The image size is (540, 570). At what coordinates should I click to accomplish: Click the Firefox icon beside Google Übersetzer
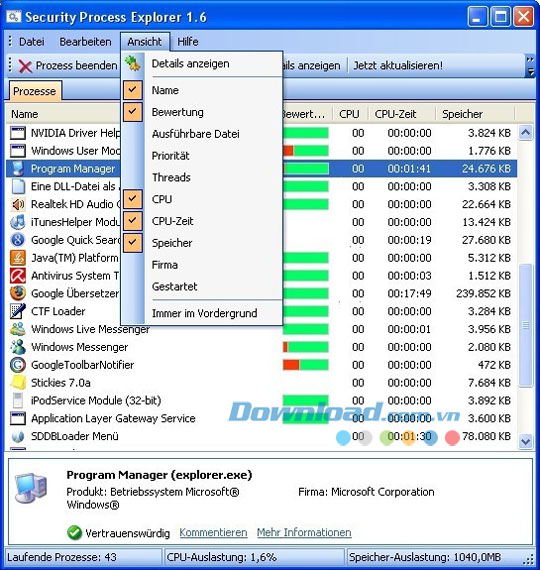18,293
